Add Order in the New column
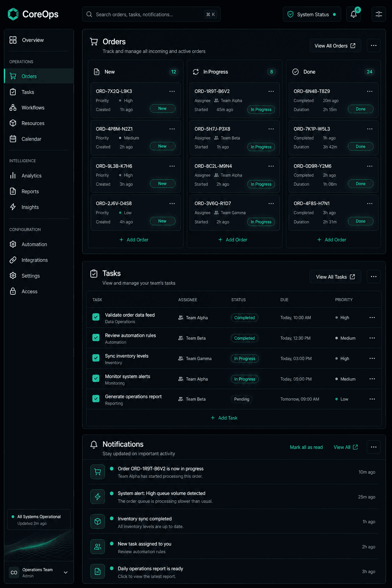The width and height of the screenshot is (392, 588). [134, 240]
